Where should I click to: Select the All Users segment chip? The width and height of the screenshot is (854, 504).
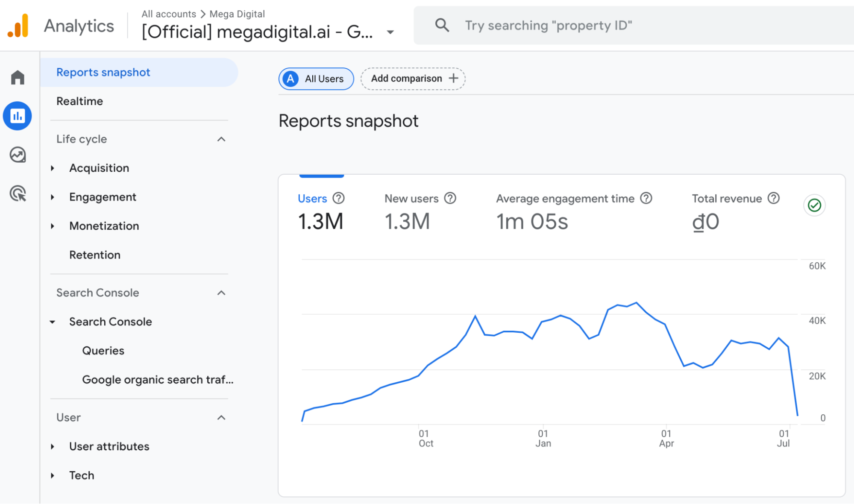pyautogui.click(x=316, y=79)
